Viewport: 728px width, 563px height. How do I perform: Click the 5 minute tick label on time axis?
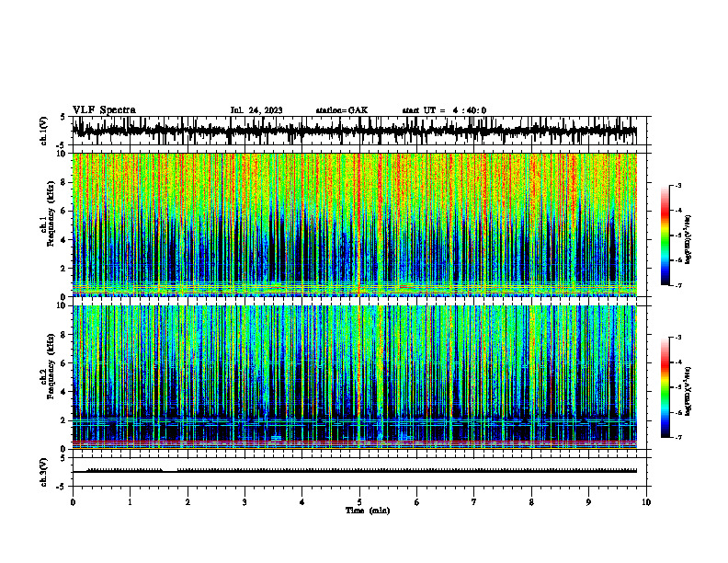359,502
